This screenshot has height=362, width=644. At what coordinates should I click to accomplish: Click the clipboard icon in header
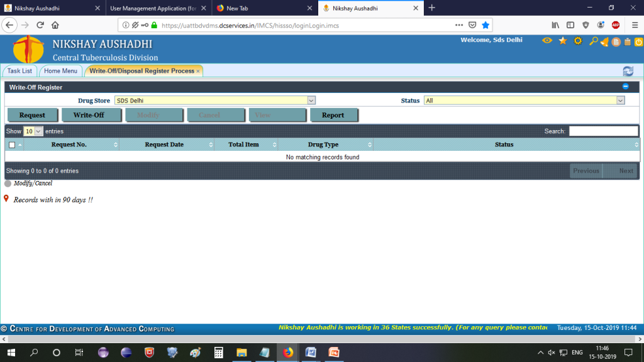click(x=628, y=42)
